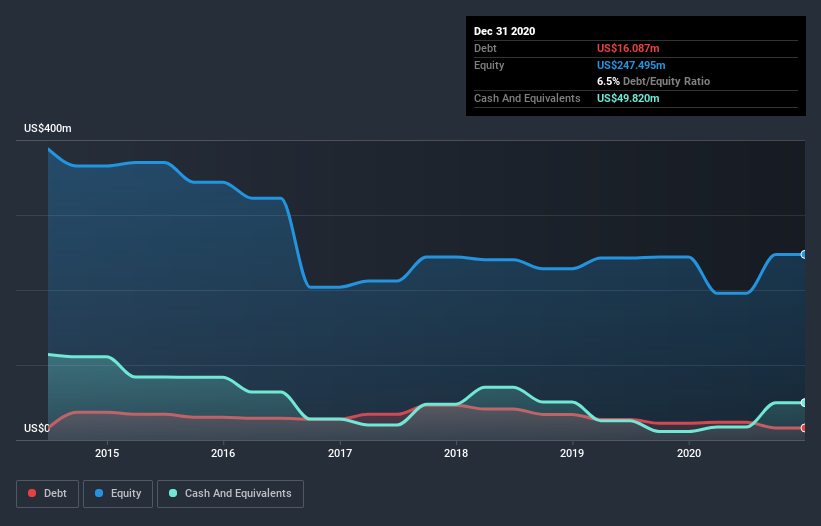Click the 2016 x-axis label
Image resolution: width=821 pixels, height=526 pixels.
223,453
